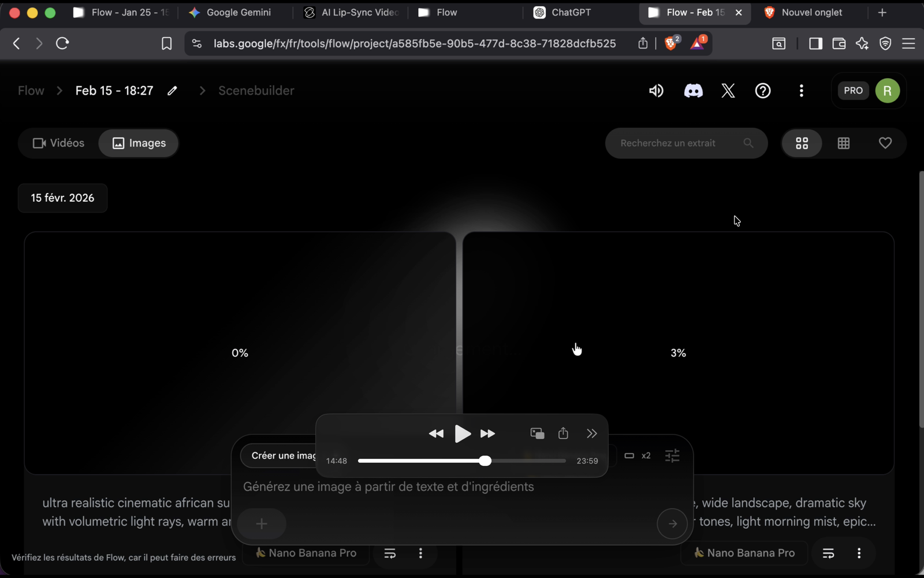Screen dimensions: 924x578
Task: Click the pencil icon to rename project
Action: [x=172, y=91]
